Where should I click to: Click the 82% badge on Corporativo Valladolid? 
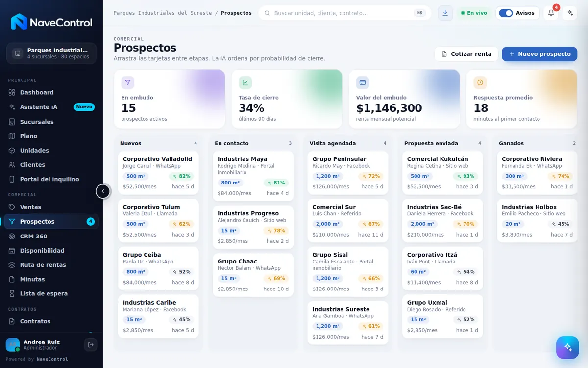181,176
